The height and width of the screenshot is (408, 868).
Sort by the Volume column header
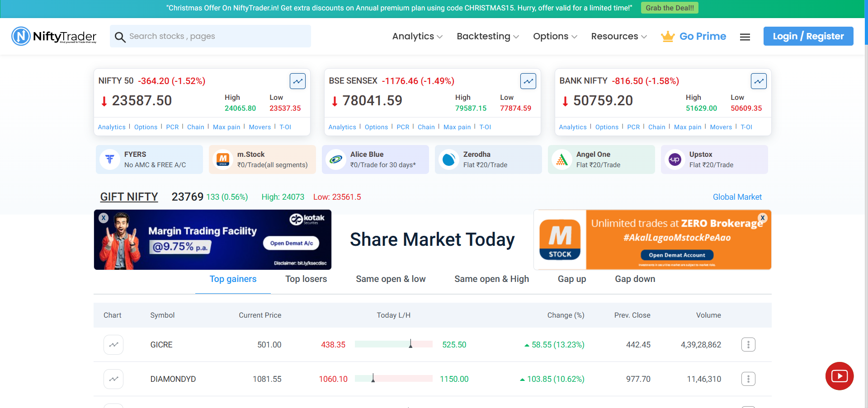[x=708, y=315]
